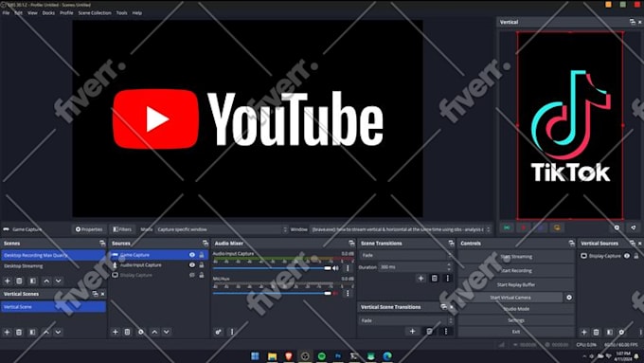
Task: Open Audio Input Capture three-dot options
Action: [348, 268]
